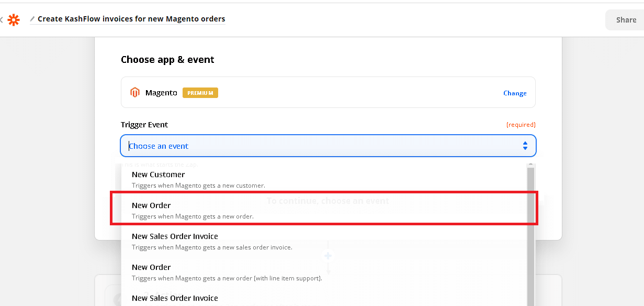Click the Zapier orange logo icon
The image size is (644, 306).
14,20
